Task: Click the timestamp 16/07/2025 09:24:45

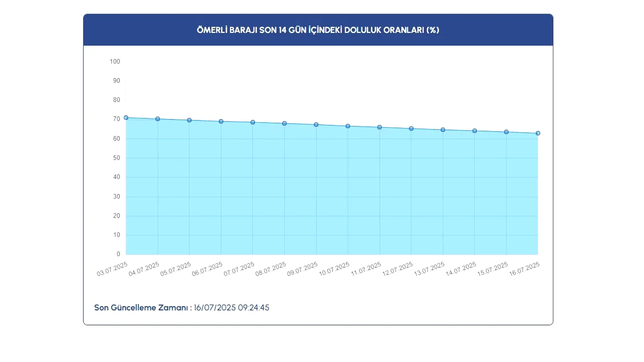Action: point(231,308)
